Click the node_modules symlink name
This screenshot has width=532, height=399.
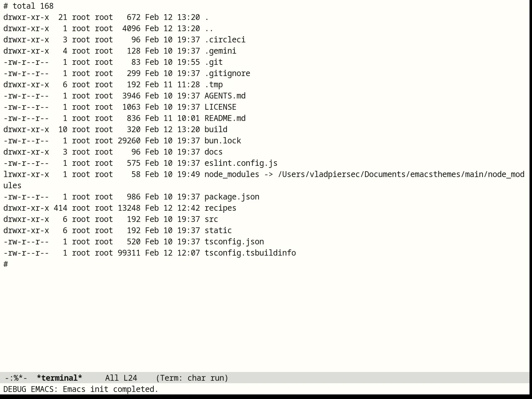pyautogui.click(x=232, y=174)
